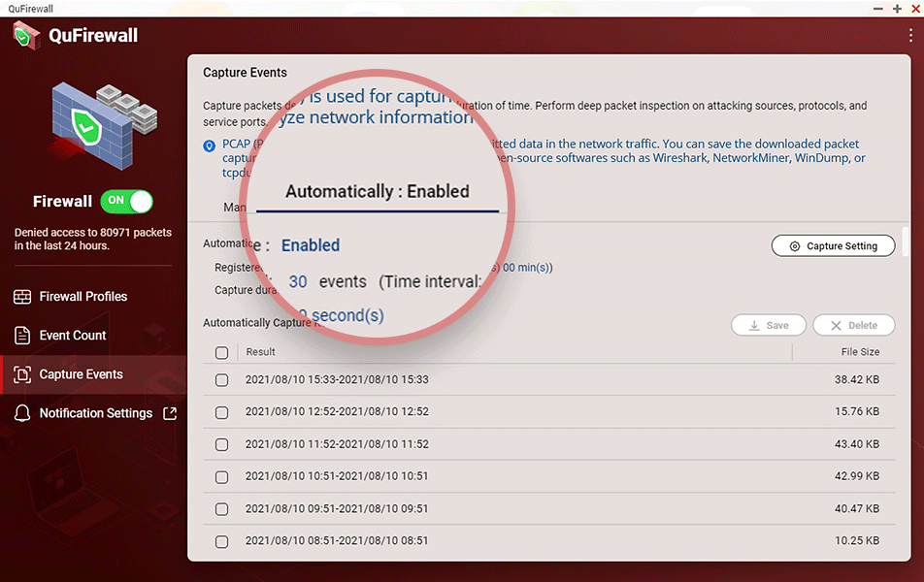Click the Notification Settings bell icon
Viewport: 924px width, 582px height.
[x=22, y=413]
